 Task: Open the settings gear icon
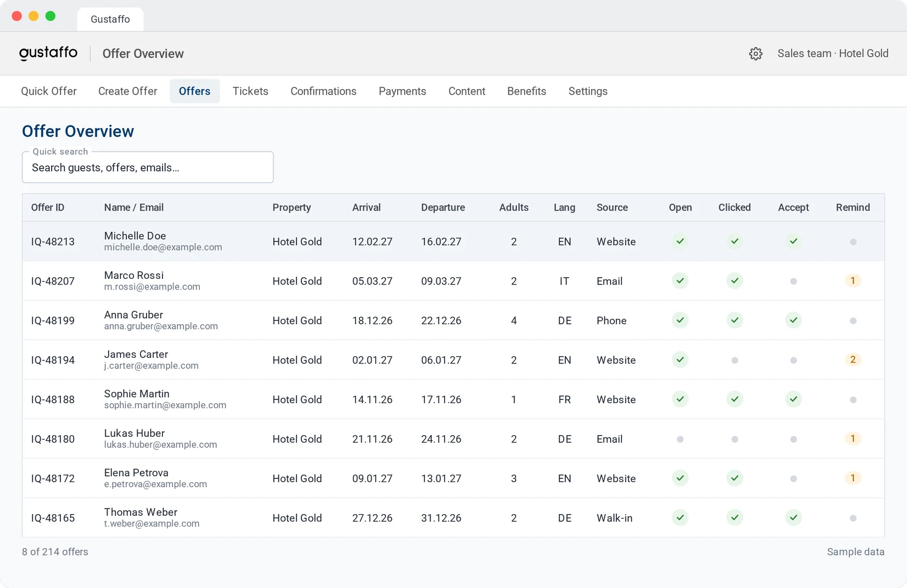click(756, 54)
